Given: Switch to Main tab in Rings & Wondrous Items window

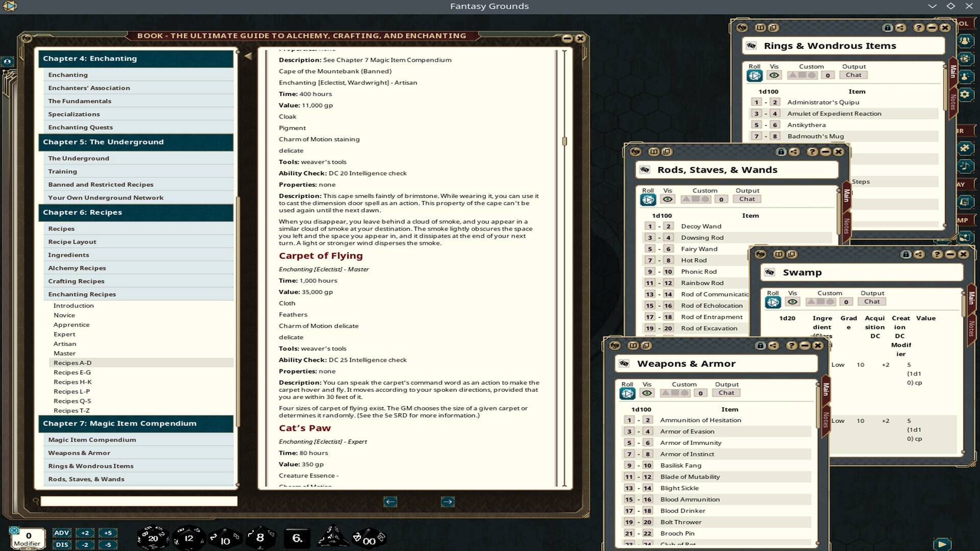Looking at the screenshot, I should click(x=952, y=71).
